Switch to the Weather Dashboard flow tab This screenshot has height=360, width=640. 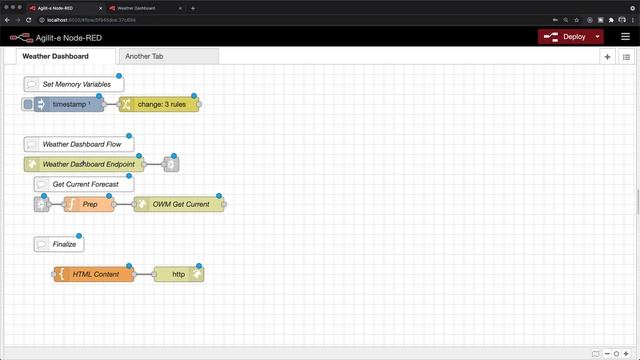(65, 56)
